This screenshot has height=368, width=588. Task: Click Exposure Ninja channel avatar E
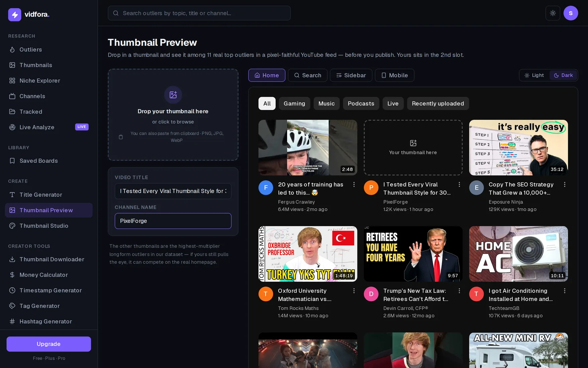pos(476,188)
